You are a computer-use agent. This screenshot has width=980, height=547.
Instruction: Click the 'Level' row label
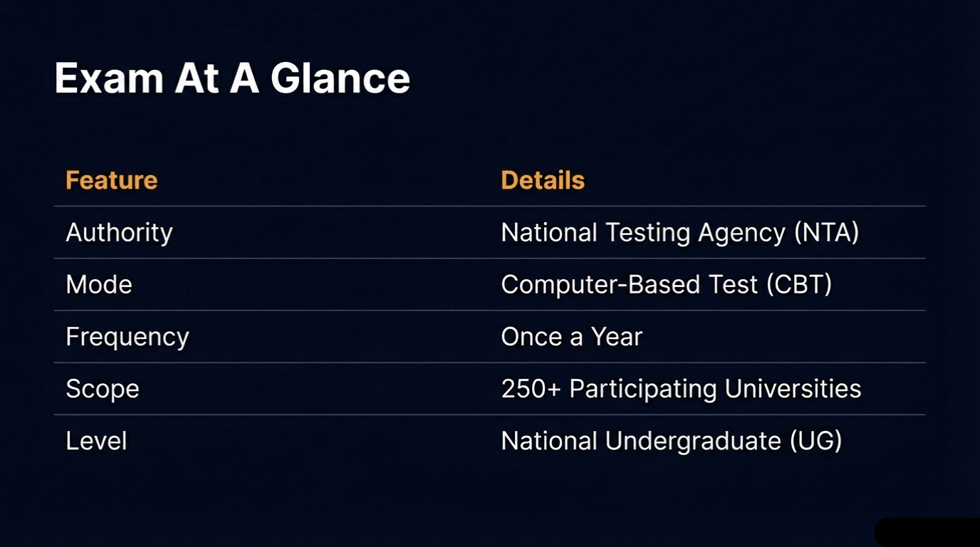(96, 441)
